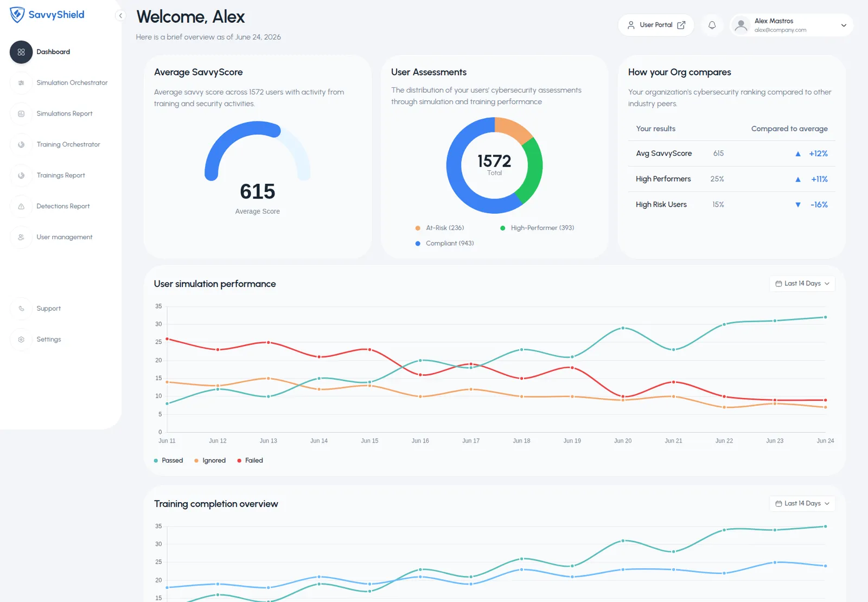Open the Dashboard menu item

[x=53, y=52]
